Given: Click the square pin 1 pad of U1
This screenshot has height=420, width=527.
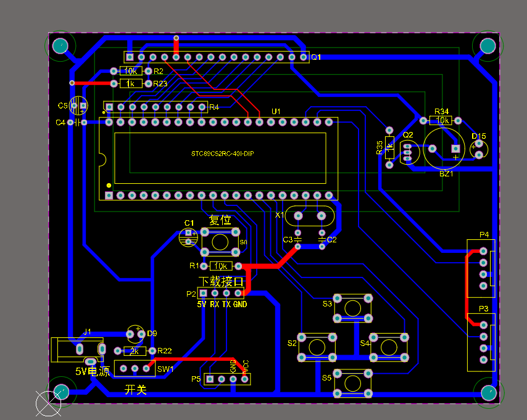Looking at the screenshot, I should [x=109, y=196].
